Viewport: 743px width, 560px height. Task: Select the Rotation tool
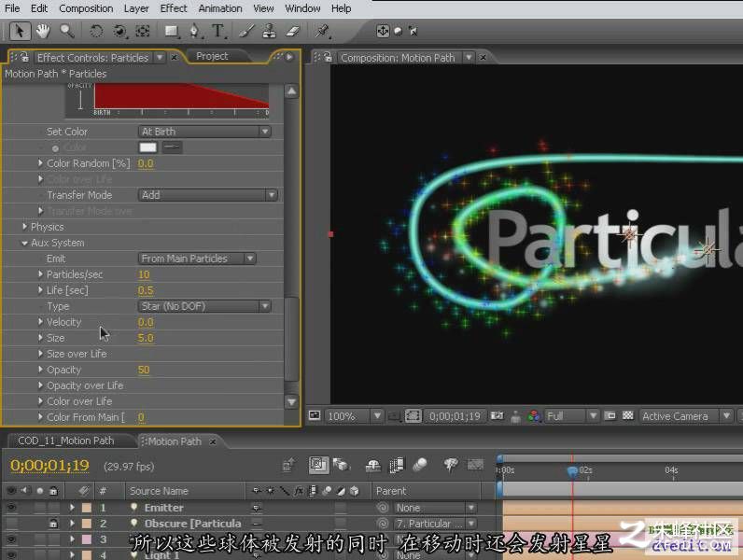(96, 32)
